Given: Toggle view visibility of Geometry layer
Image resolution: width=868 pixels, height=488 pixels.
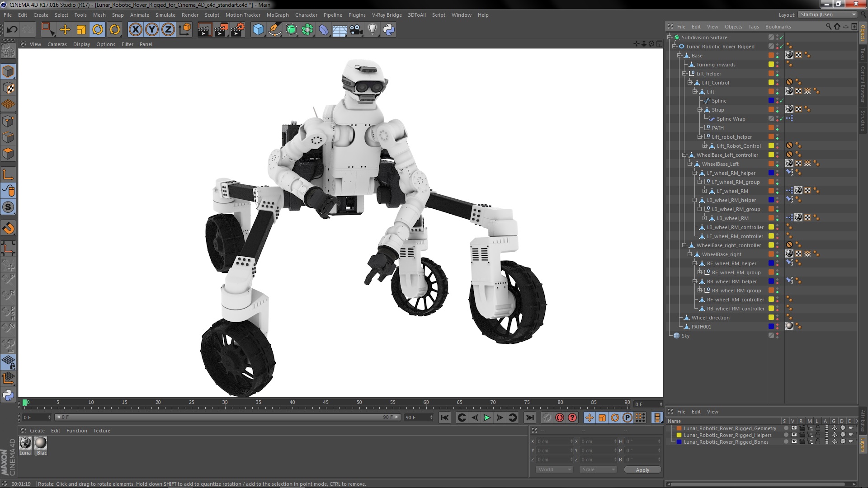Looking at the screenshot, I should [x=794, y=428].
